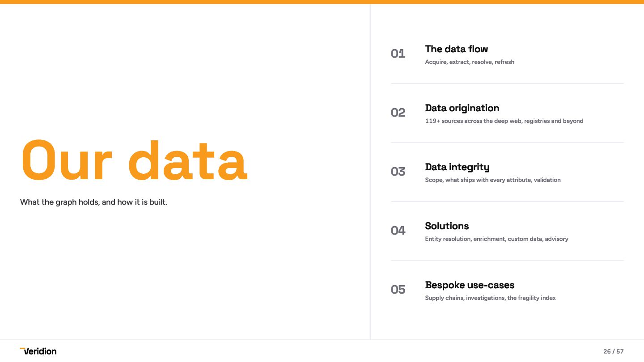Click the page counter 26 / 57
This screenshot has width=644, height=362.
point(613,351)
